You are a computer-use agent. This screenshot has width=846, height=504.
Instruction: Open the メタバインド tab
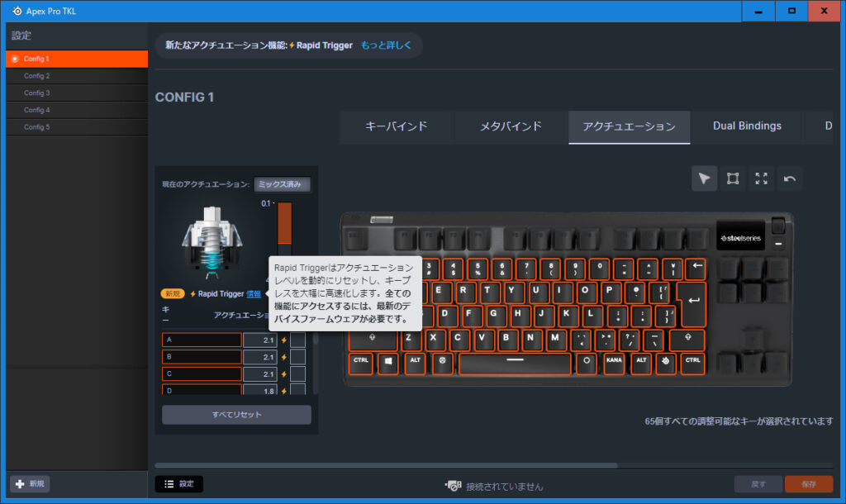[511, 126]
